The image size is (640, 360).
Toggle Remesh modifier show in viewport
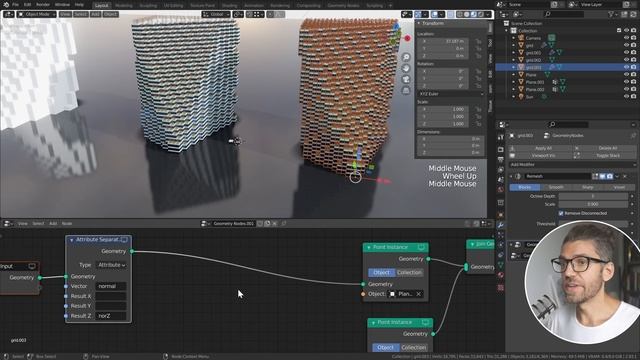(602, 176)
